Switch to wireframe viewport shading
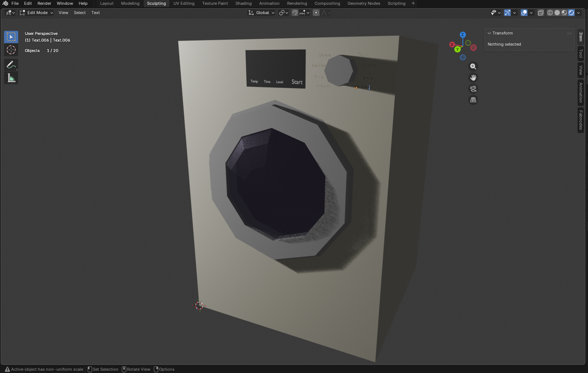Screen dimensions: 588x373 (x=550, y=13)
